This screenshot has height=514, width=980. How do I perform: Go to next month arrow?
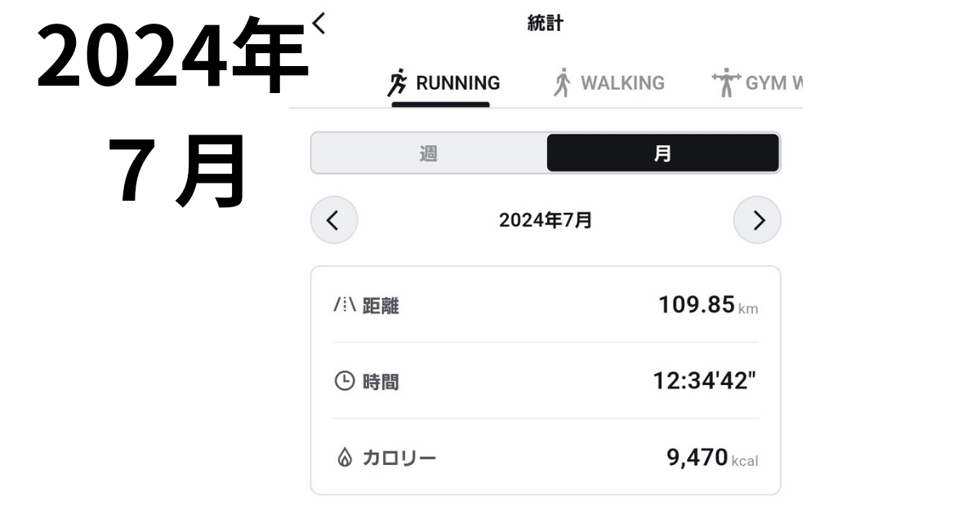click(757, 220)
